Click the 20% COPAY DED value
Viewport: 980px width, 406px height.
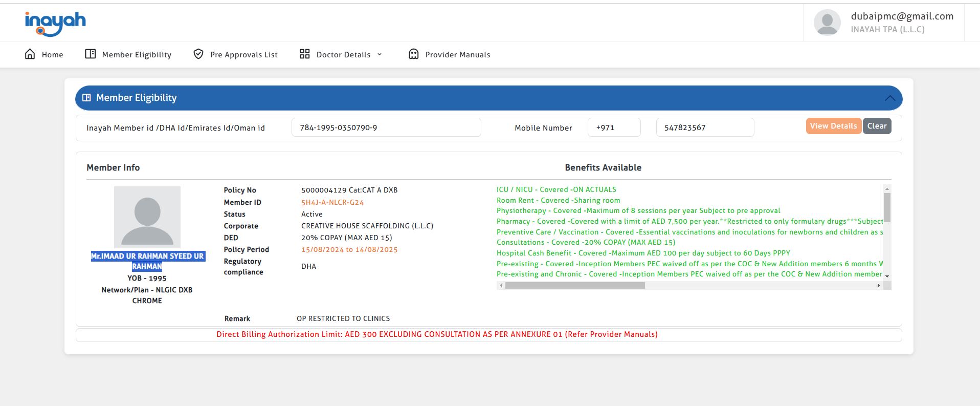click(x=347, y=238)
